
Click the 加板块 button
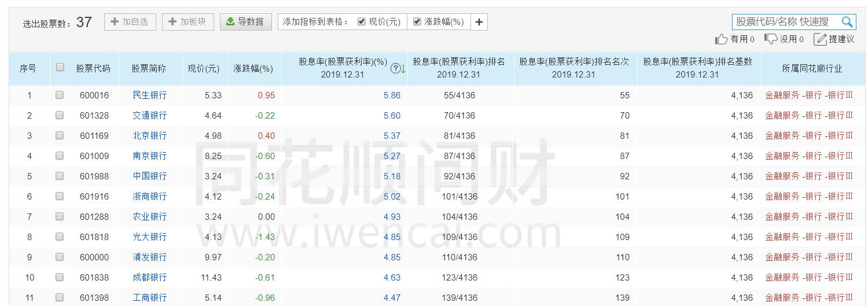click(188, 22)
